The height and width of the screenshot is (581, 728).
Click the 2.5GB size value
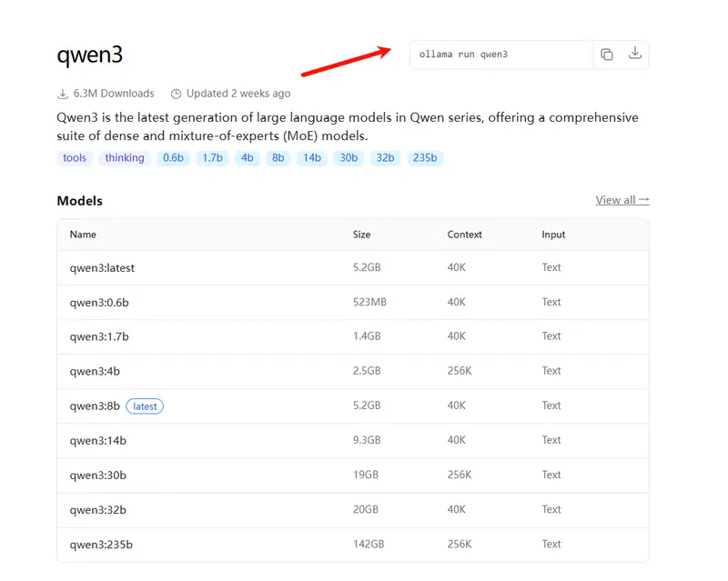[367, 371]
